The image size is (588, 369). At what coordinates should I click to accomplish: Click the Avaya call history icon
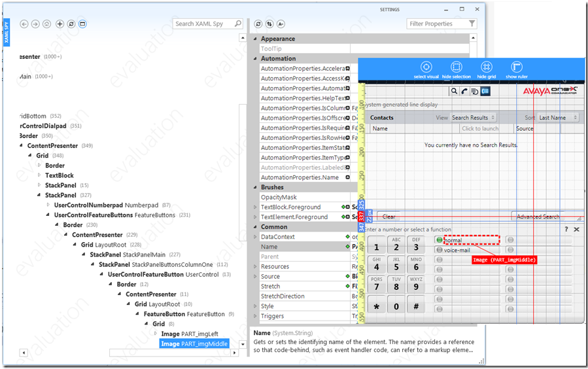pyautogui.click(x=475, y=91)
